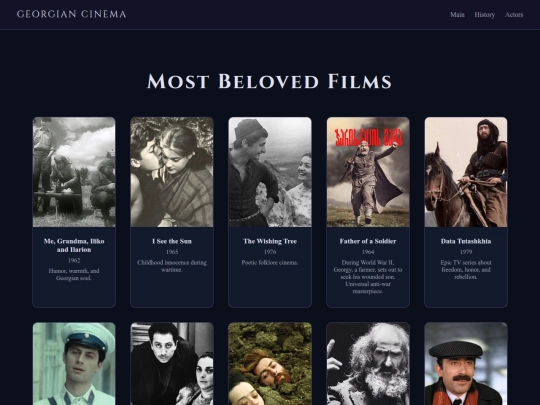Click The Wishing Tree title text
Image resolution: width=540 pixels, height=405 pixels.
click(x=270, y=241)
